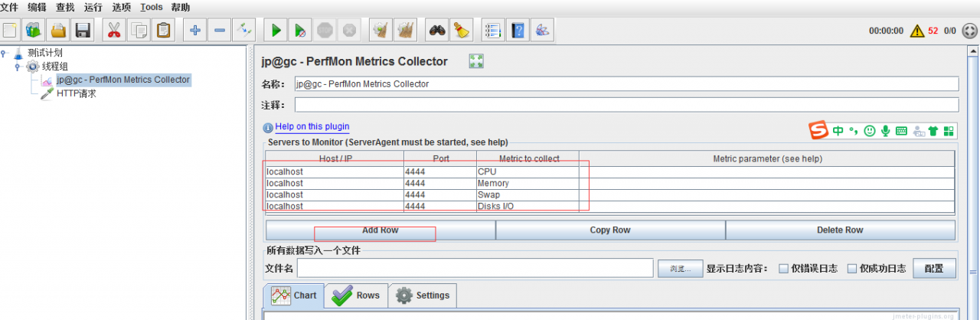
Task: Click the Start test green play icon
Action: coord(276,31)
